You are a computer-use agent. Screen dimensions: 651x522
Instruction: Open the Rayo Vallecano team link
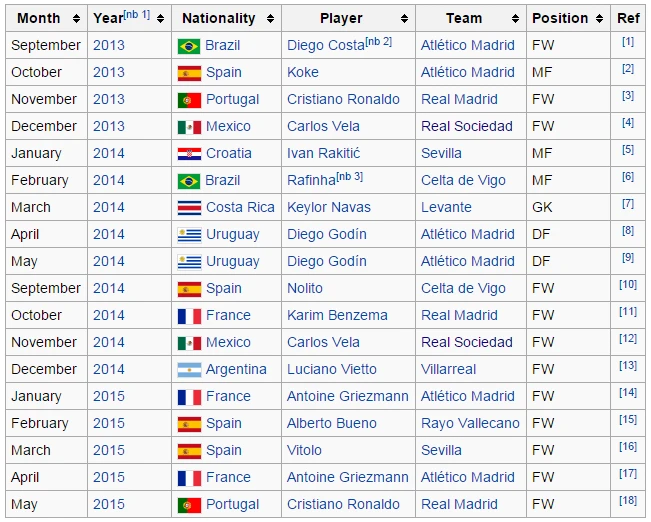(x=470, y=424)
